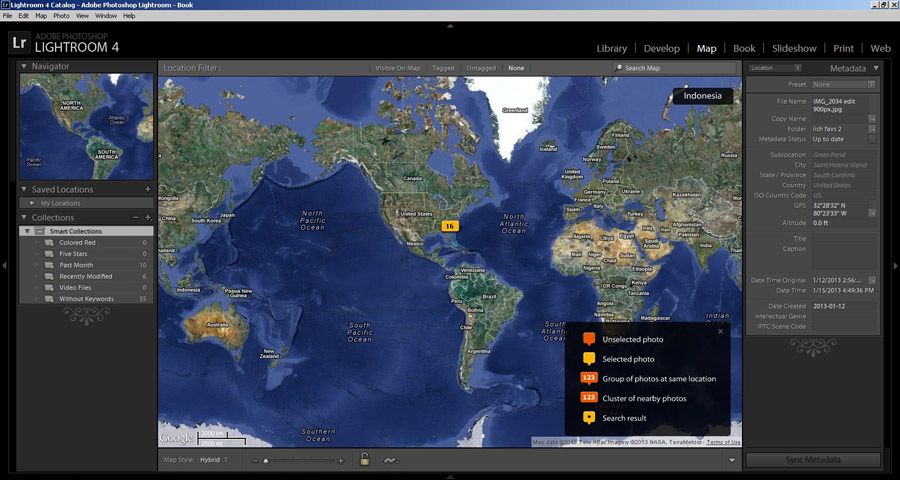Show the filmstrip via bottom arrow

pos(450,477)
